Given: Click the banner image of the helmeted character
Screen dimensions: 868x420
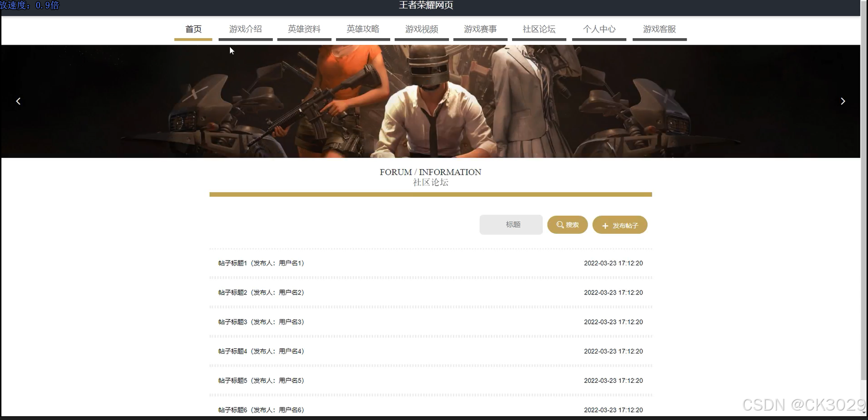Looking at the screenshot, I should [430, 101].
